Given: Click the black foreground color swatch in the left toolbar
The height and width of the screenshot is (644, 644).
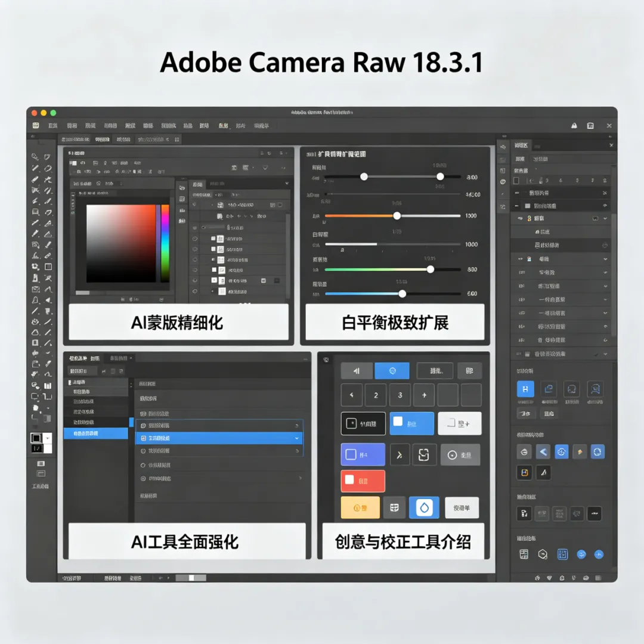Looking at the screenshot, I should click(36, 438).
